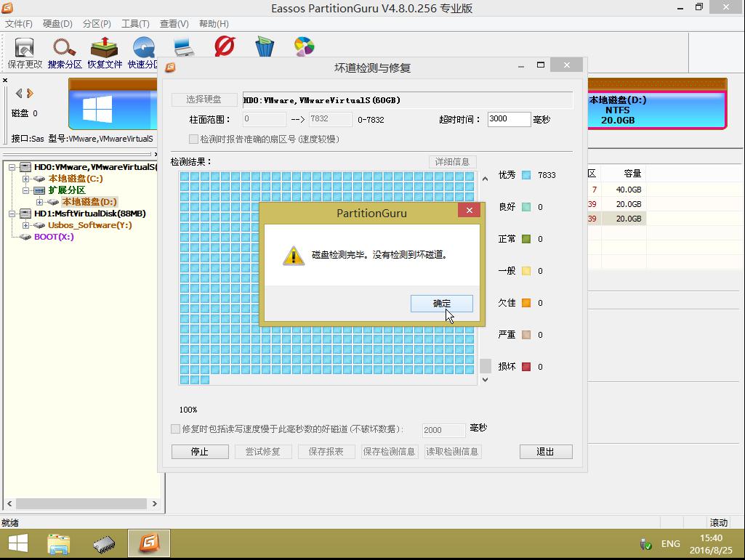Maximize the 坏道检测与修复 dialog
Screen dimensions: 745x560
pyautogui.click(x=541, y=65)
